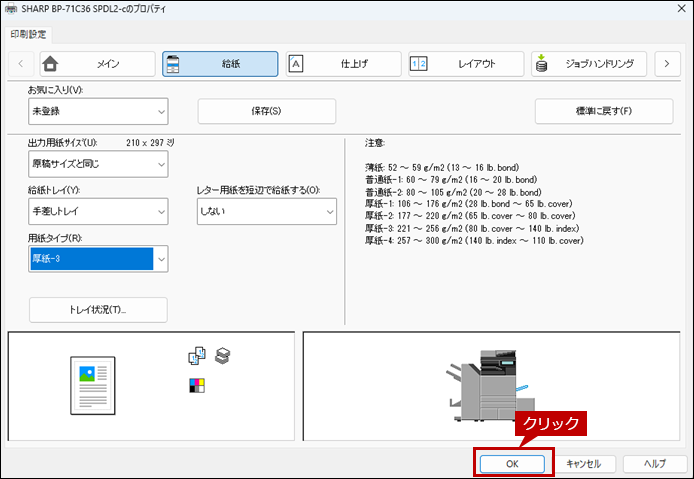Click the ジョブハンドリング tab database icon
Viewport: 694px width, 479px height.
(542, 64)
